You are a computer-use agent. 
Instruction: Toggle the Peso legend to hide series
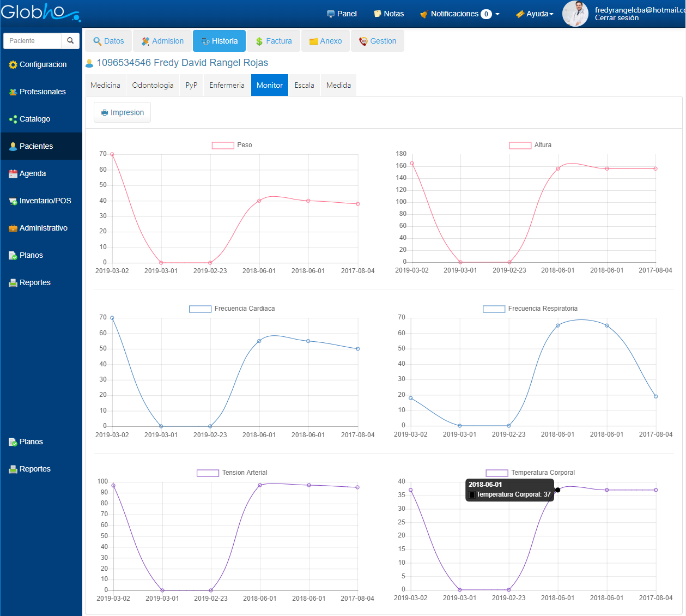click(223, 146)
